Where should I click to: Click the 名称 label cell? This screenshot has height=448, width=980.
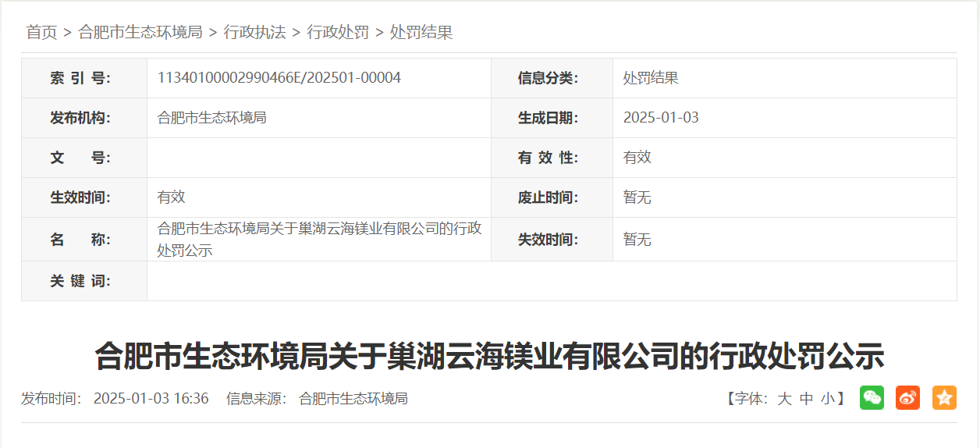click(84, 240)
